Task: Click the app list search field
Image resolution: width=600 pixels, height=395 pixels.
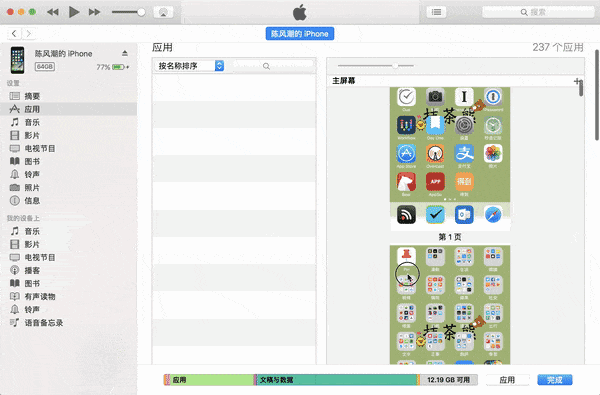Action: [x=272, y=66]
